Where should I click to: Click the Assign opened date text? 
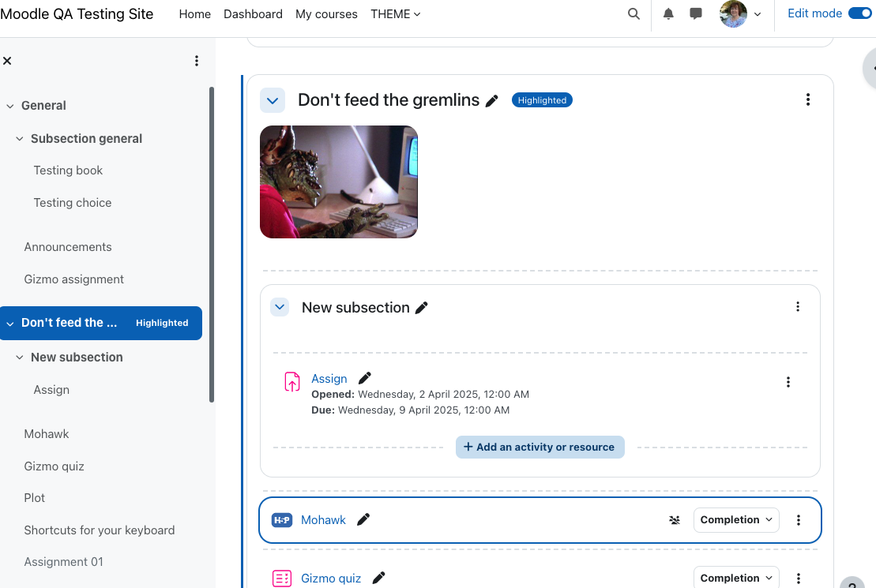(x=420, y=394)
